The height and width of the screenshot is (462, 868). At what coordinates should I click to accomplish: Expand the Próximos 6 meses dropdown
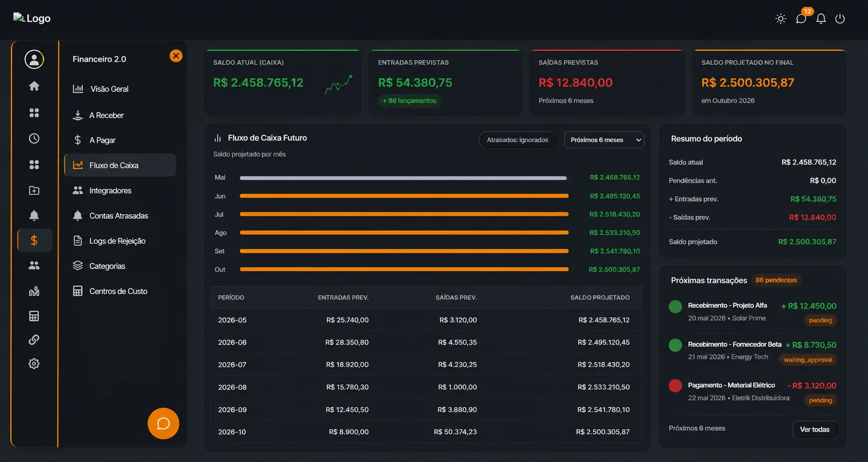pyautogui.click(x=604, y=140)
